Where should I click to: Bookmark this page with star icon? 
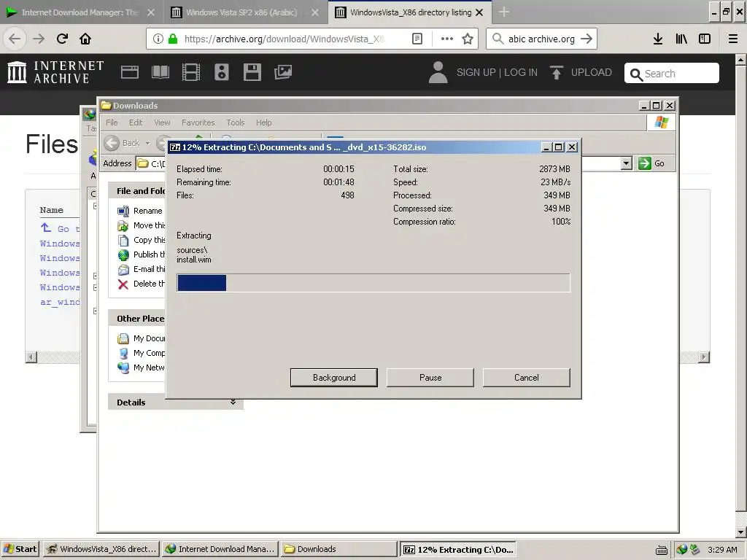pos(468,39)
